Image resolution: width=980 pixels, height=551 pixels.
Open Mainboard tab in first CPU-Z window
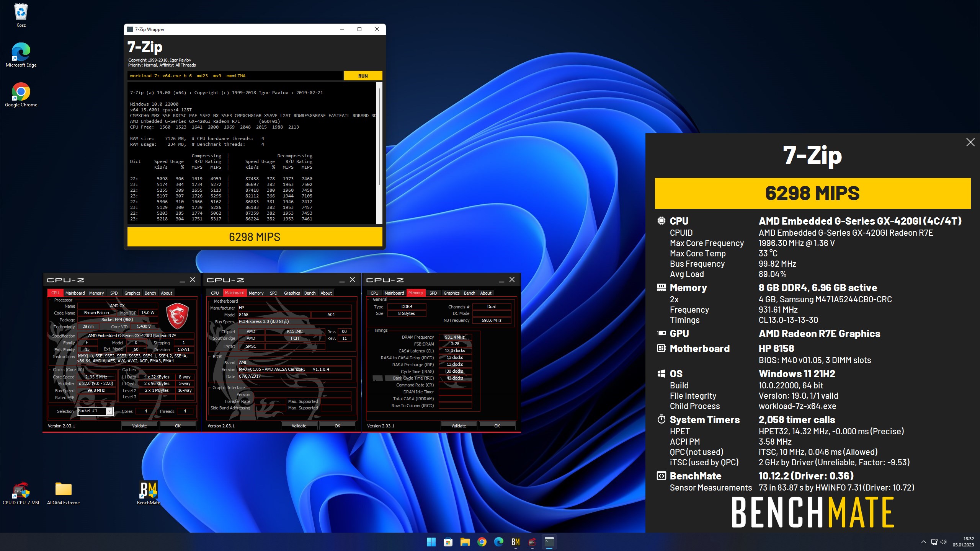coord(75,293)
